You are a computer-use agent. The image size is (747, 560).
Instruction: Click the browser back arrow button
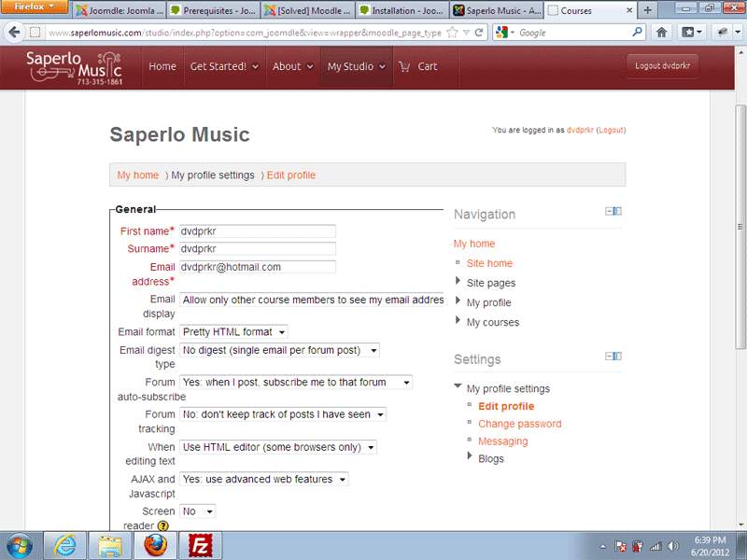pos(14,32)
